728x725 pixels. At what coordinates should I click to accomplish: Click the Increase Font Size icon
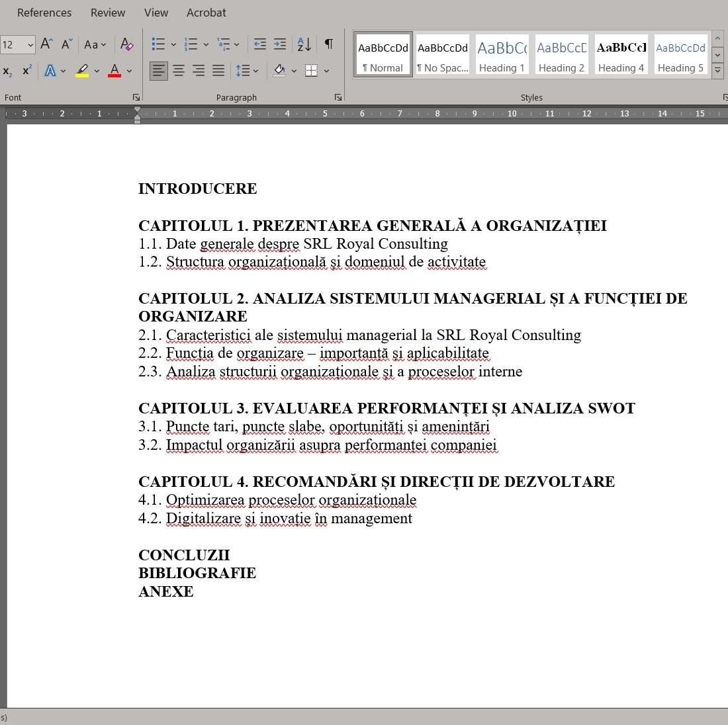tap(46, 44)
